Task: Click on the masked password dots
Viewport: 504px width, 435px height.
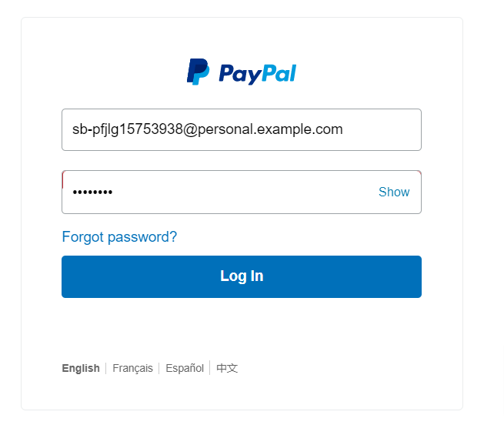Action: tap(92, 192)
